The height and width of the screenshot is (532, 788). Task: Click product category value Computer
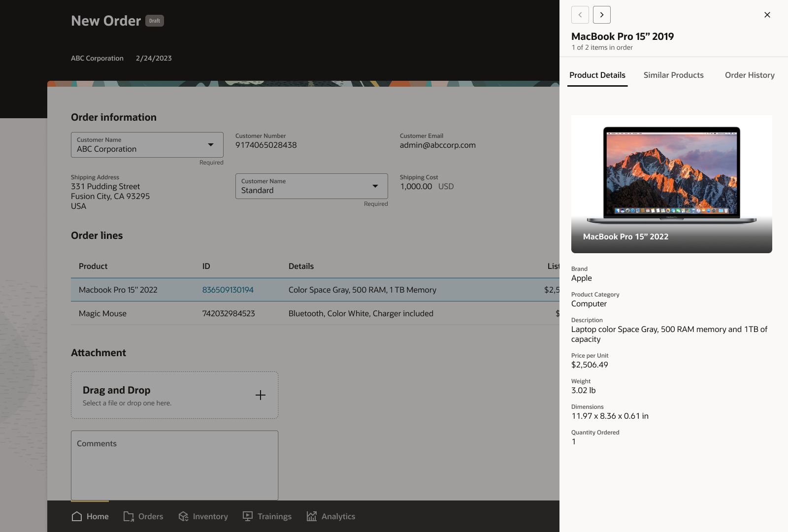tap(589, 304)
